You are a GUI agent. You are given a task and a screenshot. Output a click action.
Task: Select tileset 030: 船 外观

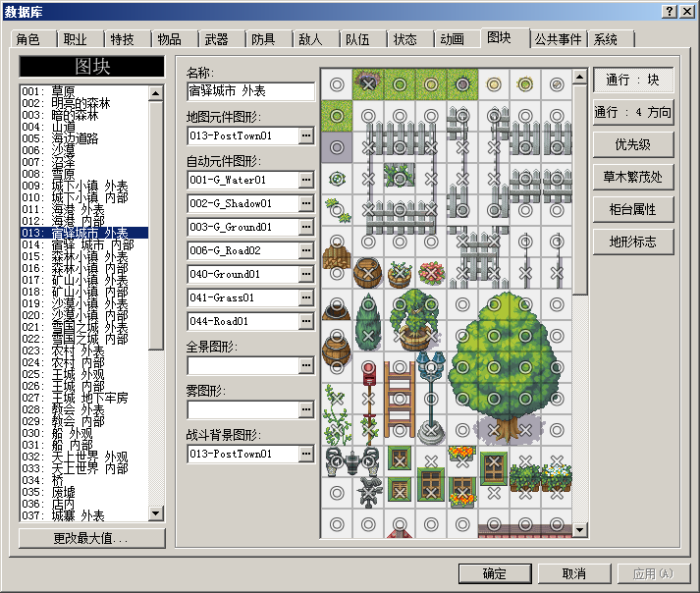tap(84, 433)
